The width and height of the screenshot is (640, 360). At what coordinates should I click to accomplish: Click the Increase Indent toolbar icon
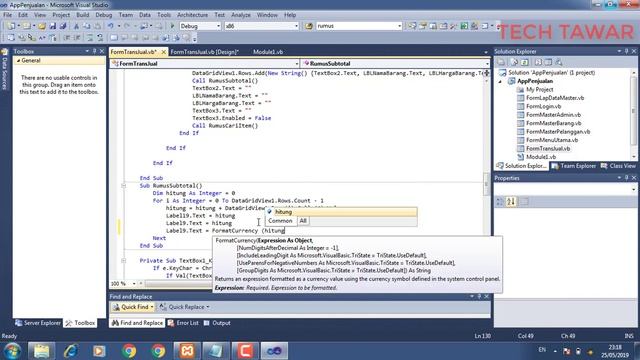77,38
